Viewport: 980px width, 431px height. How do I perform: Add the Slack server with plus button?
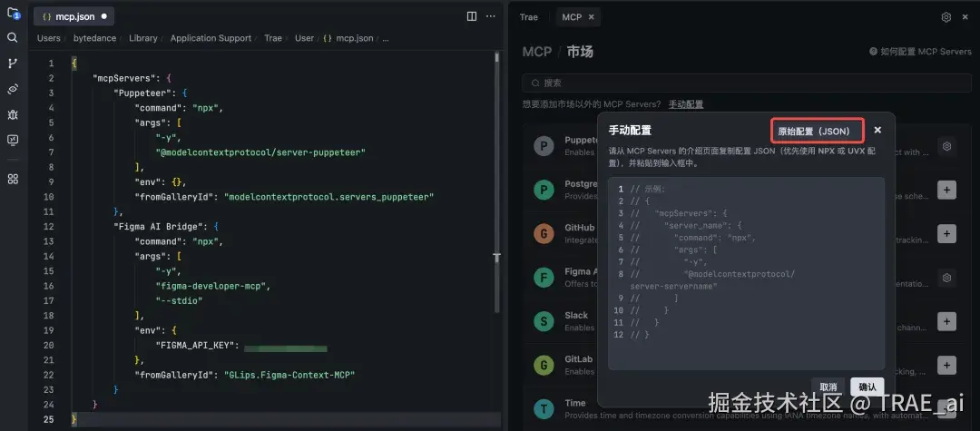pyautogui.click(x=946, y=321)
